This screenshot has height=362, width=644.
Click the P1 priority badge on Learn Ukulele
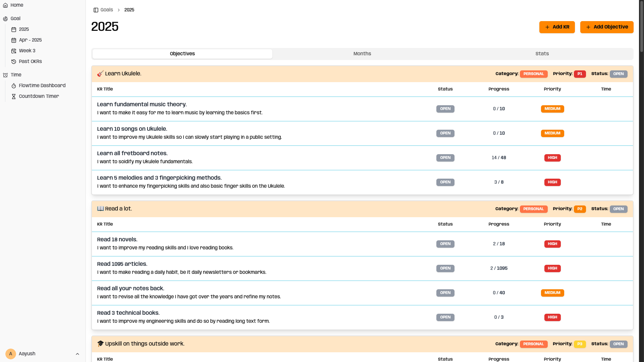click(x=580, y=74)
